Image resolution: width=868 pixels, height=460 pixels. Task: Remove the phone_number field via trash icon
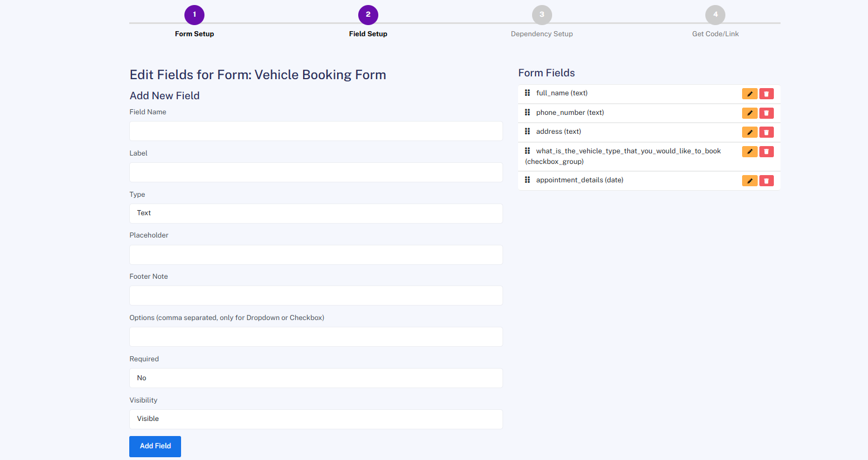[766, 113]
